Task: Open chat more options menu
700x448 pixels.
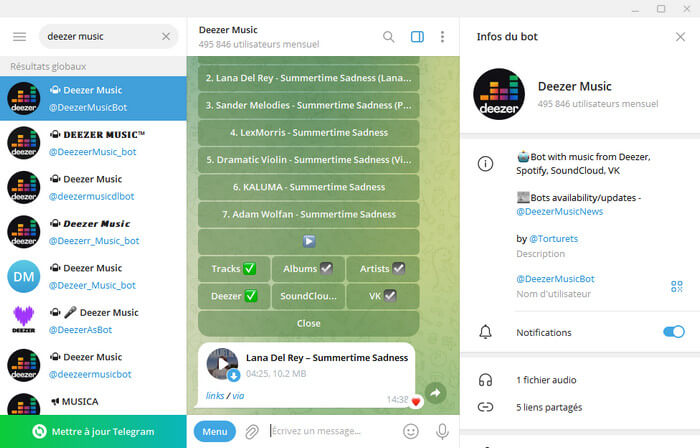Action: (444, 37)
